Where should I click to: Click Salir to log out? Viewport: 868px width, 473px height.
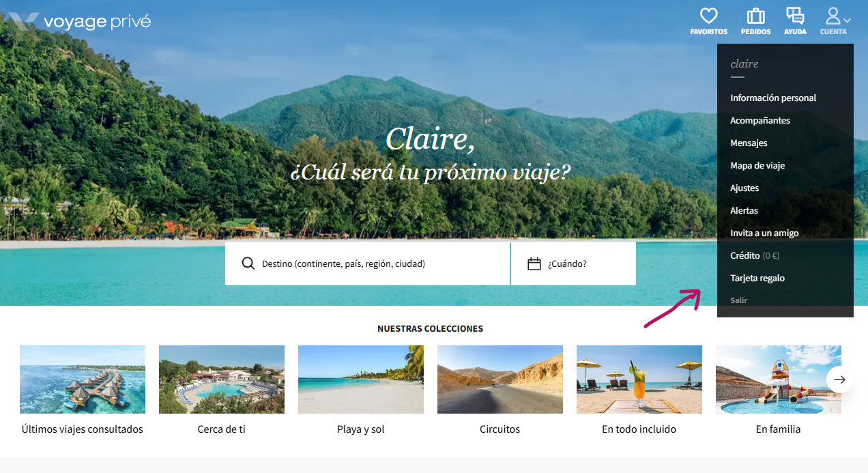[738, 300]
